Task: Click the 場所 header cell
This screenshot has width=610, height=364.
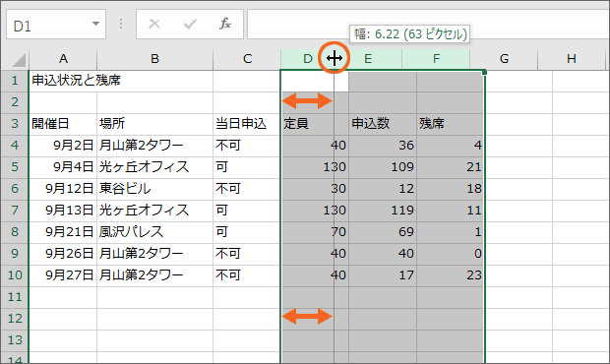Action: tap(154, 124)
